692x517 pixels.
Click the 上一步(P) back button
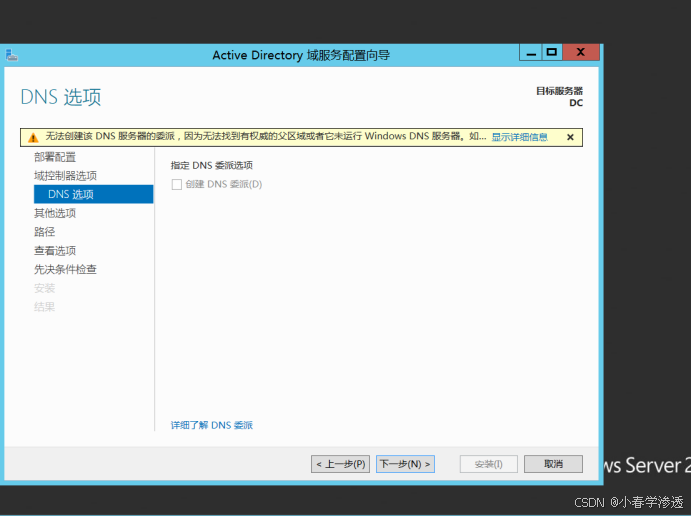[x=340, y=464]
